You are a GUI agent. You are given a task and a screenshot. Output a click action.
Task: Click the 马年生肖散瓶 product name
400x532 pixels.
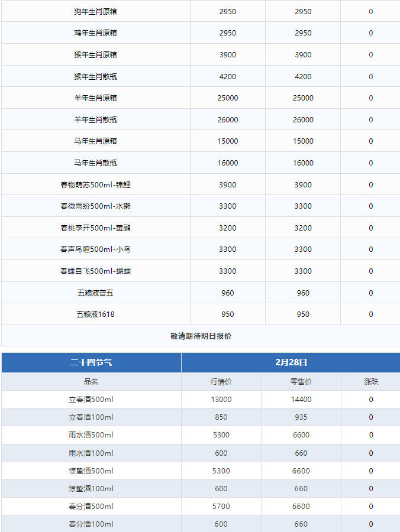click(x=95, y=163)
